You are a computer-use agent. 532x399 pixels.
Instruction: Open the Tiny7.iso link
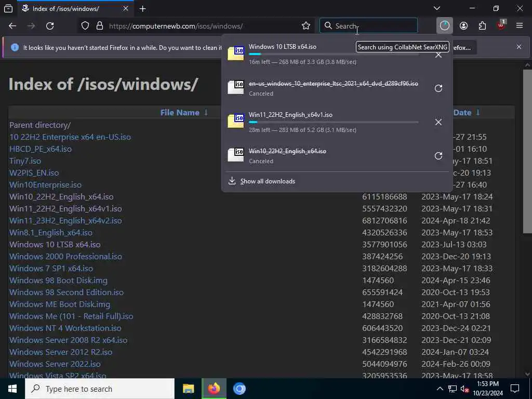25,161
